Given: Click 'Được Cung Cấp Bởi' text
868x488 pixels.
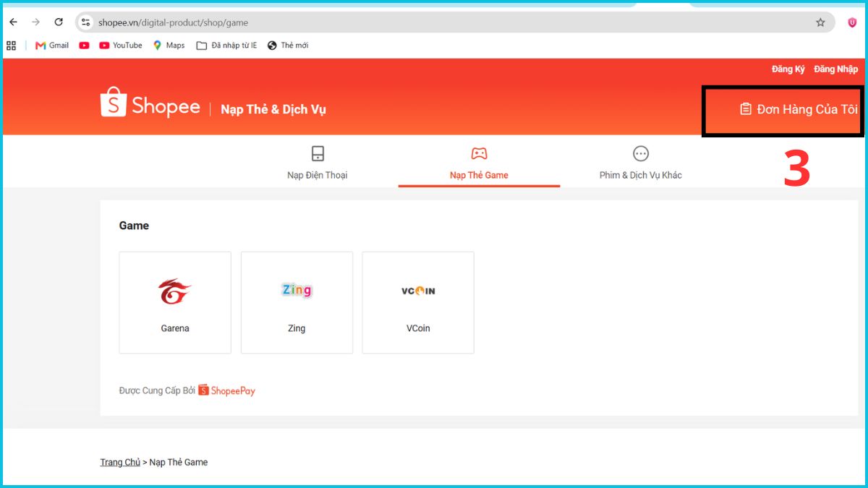Looking at the screenshot, I should point(157,390).
